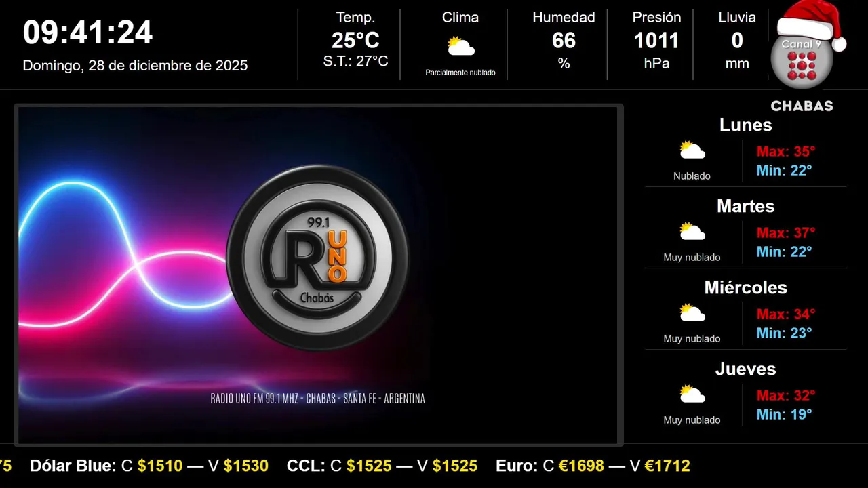Screen dimensions: 868x488
Task: Click the Radio Uno FM 99.1 MHZ caption
Action: pyautogui.click(x=318, y=399)
